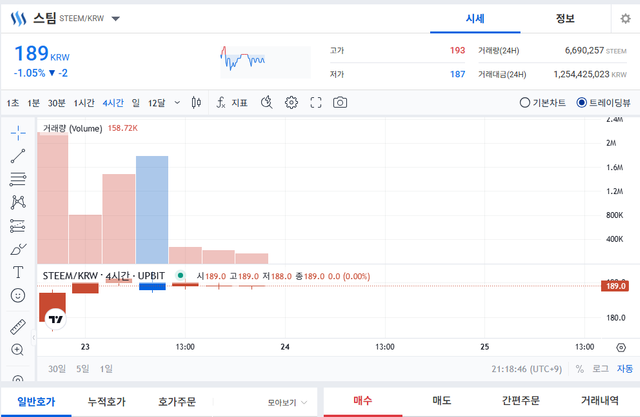Image resolution: width=640 pixels, height=417 pixels.
Task: Click the TradingView logo on chart
Action: point(56,319)
